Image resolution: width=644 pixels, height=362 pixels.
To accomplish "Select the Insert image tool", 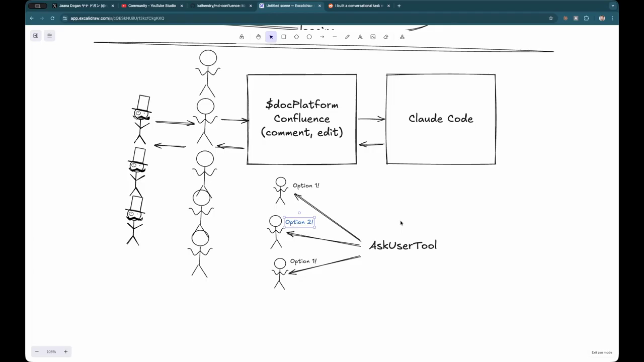I will (x=373, y=37).
